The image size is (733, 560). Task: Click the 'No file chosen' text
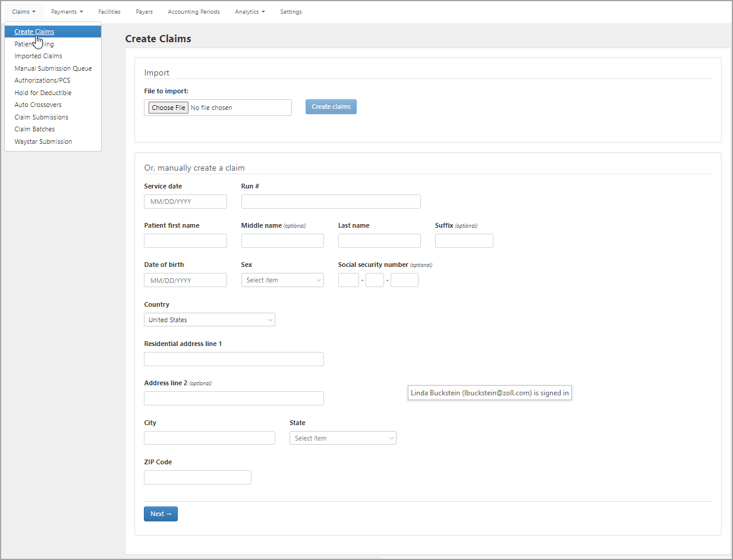[x=212, y=108]
